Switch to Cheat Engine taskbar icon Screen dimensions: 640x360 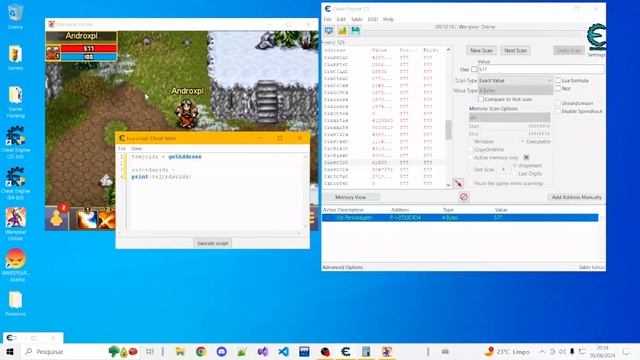pos(346,351)
